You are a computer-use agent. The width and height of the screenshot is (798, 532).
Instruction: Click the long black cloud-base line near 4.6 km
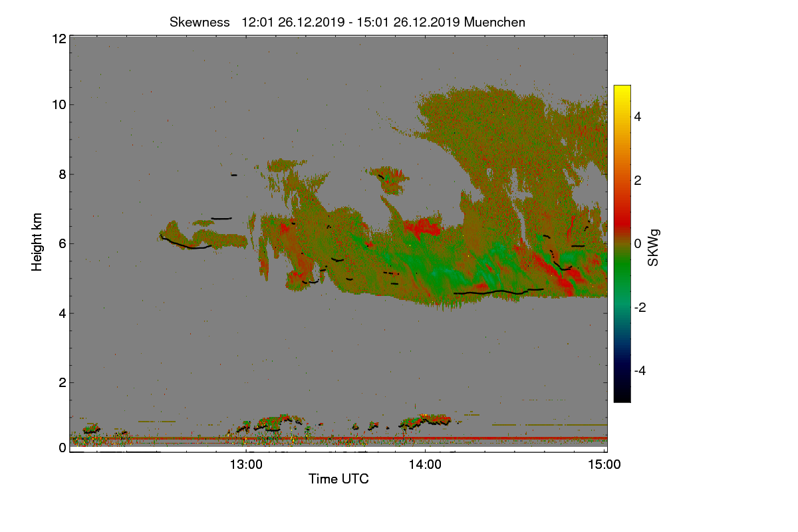coord(498,291)
